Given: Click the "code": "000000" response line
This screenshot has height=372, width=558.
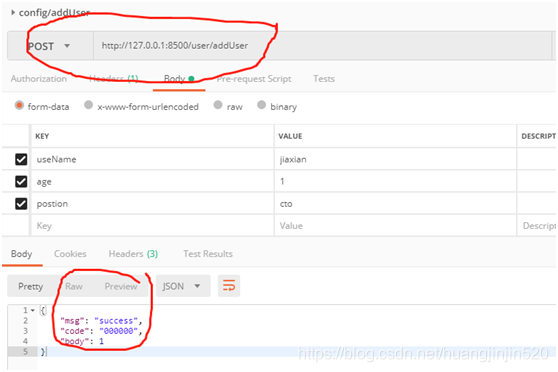Looking at the screenshot, I should click(x=101, y=331).
